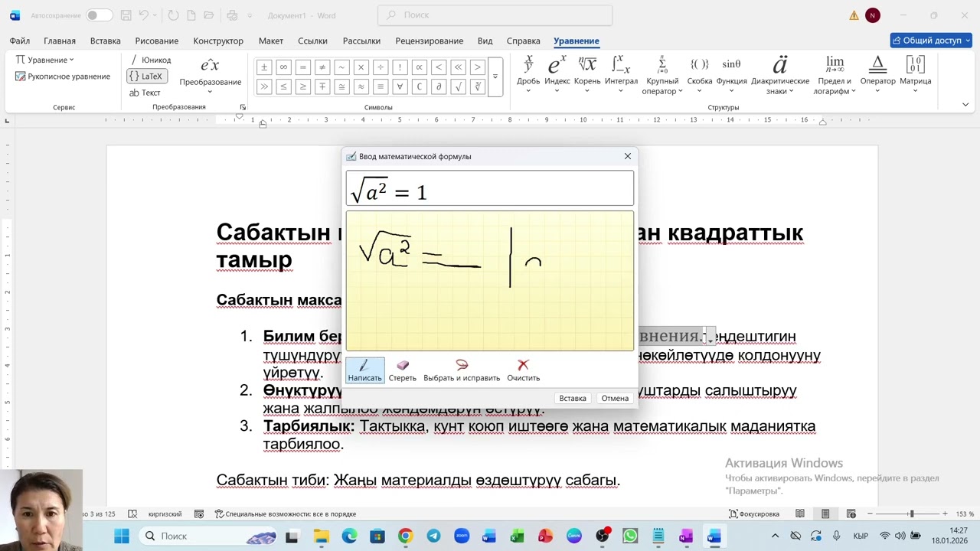Insert the not-equal symbol
Image resolution: width=980 pixels, height=551 pixels.
coord(322,67)
